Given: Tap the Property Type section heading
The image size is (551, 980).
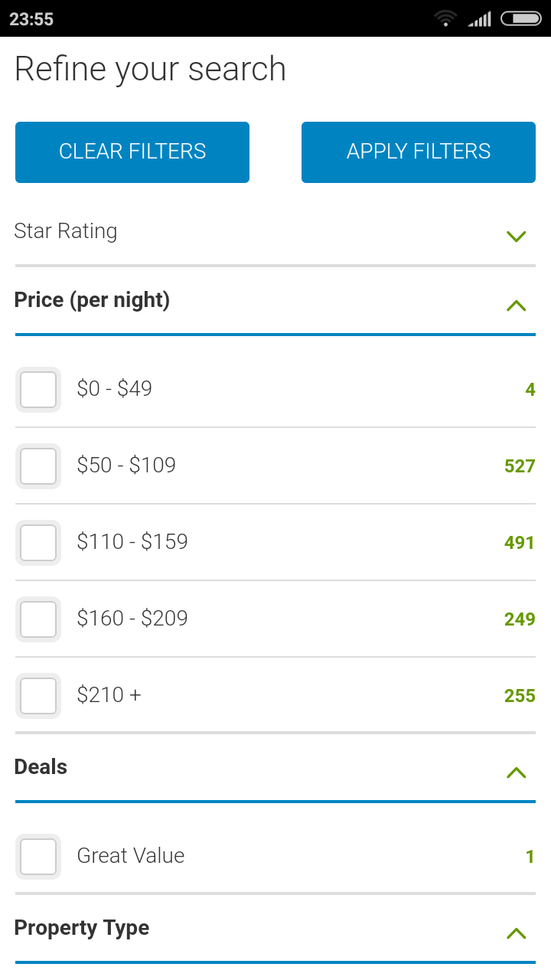Looking at the screenshot, I should [82, 928].
